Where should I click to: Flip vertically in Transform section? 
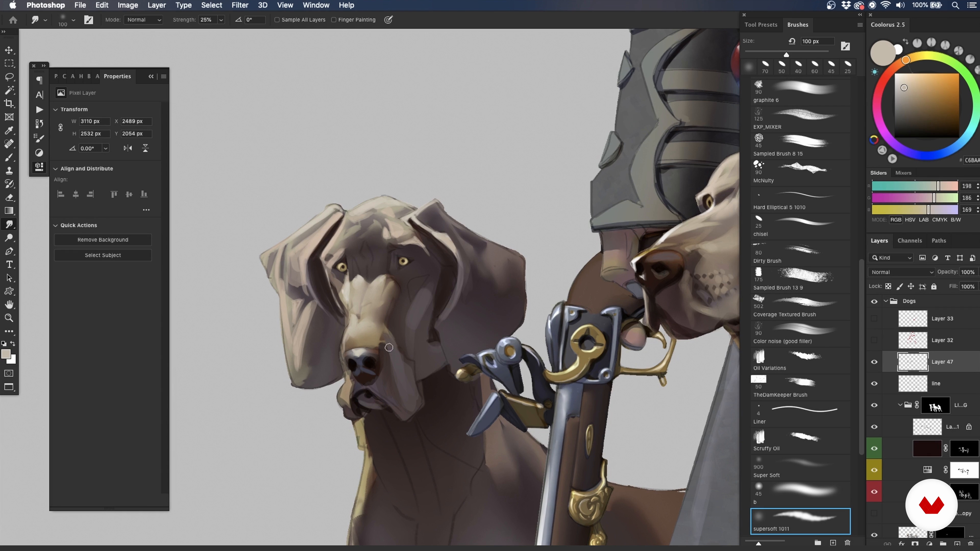[x=145, y=148]
